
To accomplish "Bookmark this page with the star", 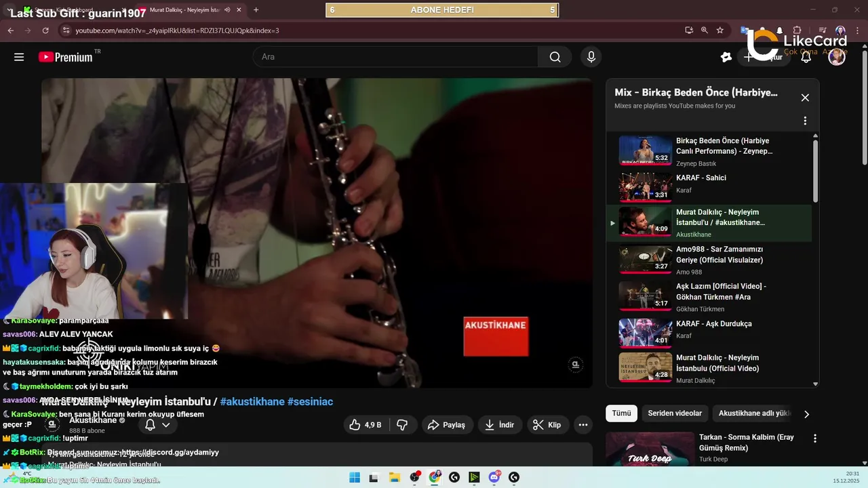I will (x=720, y=30).
